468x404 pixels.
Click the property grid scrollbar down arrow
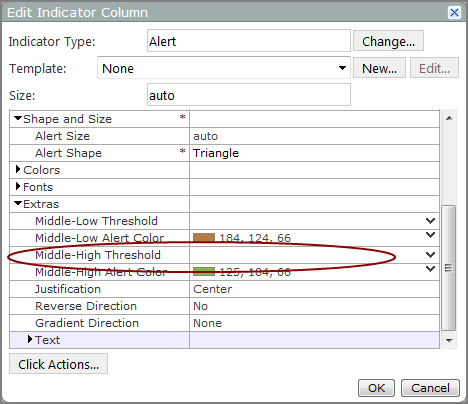(449, 340)
